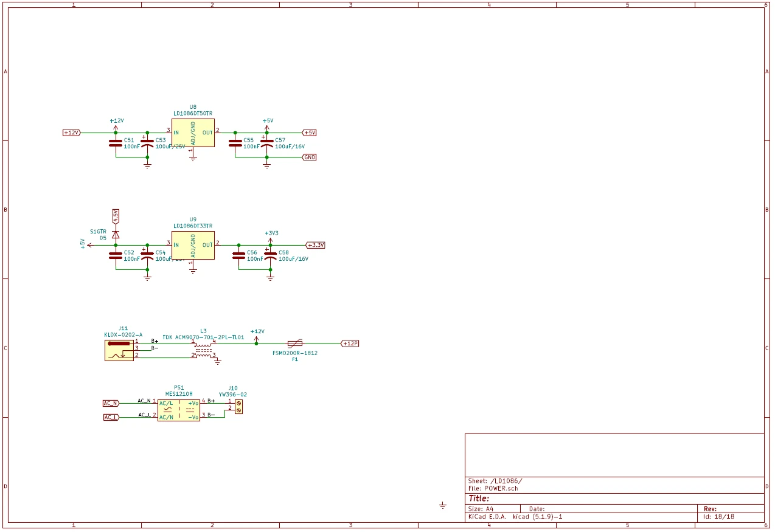This screenshot has width=775, height=532.
Task: Click the YW396-02 terminal value text
Action: click(233, 395)
